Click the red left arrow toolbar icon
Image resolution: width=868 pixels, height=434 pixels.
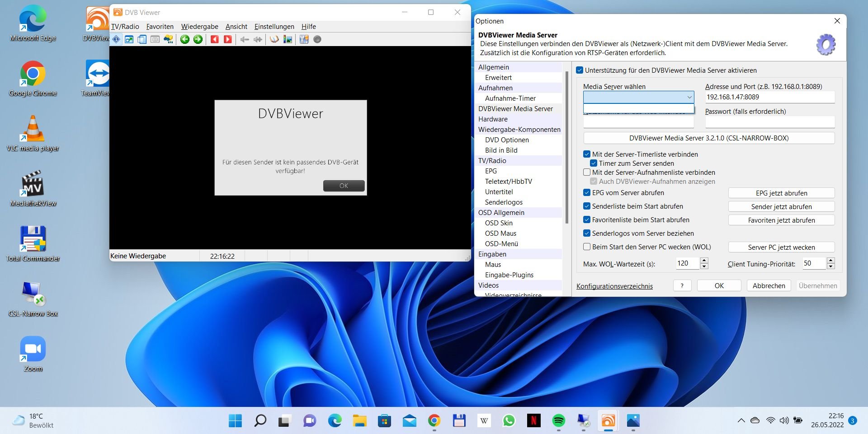[215, 39]
